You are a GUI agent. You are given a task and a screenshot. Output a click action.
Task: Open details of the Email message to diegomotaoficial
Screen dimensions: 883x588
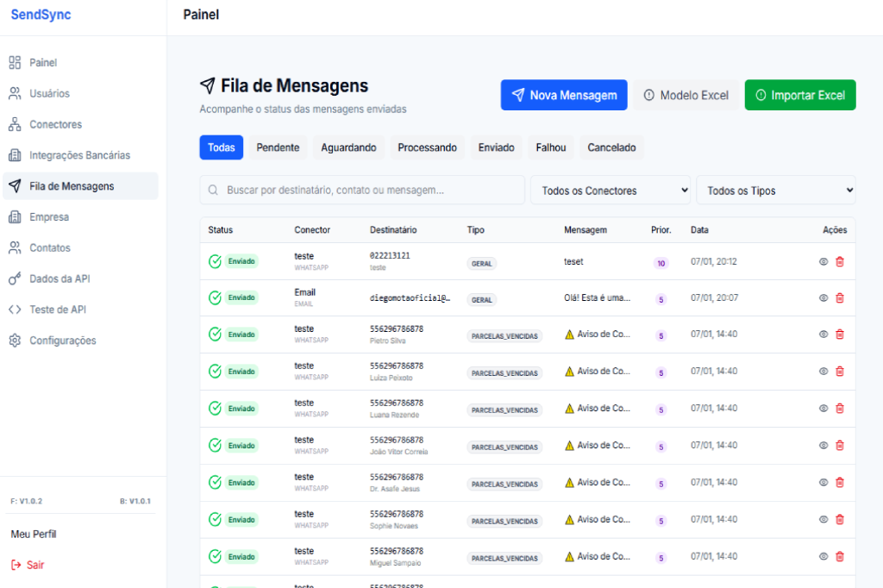824,297
